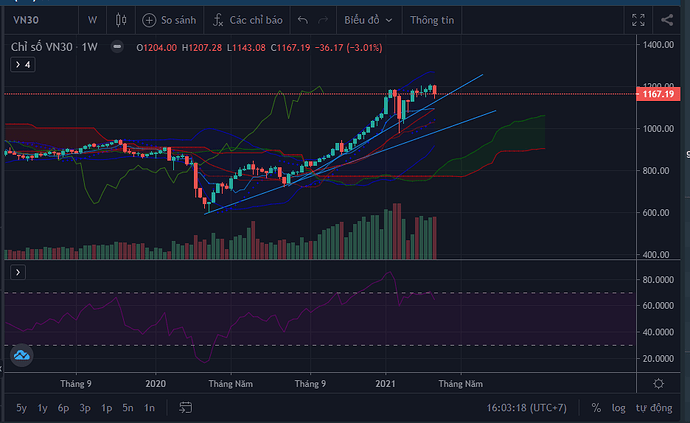Expand the Biểu đồ dropdown menu
Screen dimensions: 690x423
[368, 19]
